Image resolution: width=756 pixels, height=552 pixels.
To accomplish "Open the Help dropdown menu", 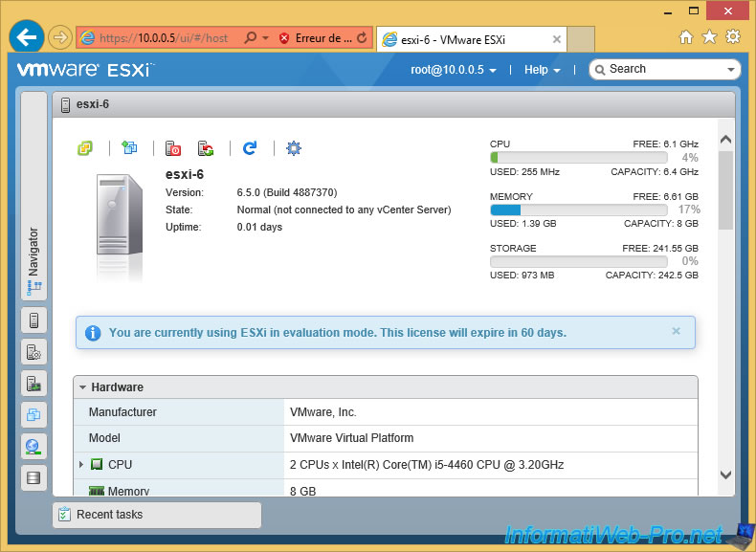I will coord(542,70).
